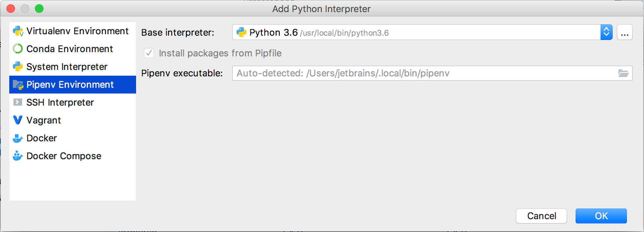Click the Vagrant V logo icon
This screenshot has height=232, width=644.
pos(18,120)
